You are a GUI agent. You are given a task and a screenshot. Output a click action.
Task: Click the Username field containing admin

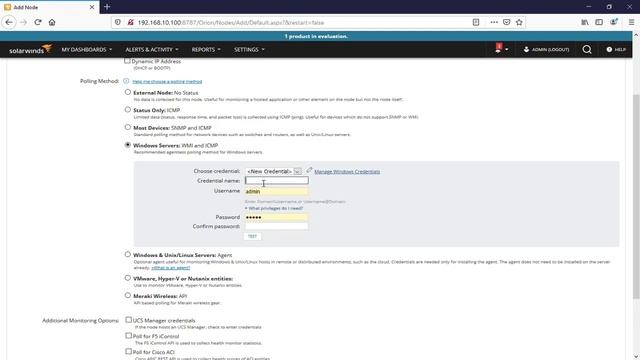(277, 191)
